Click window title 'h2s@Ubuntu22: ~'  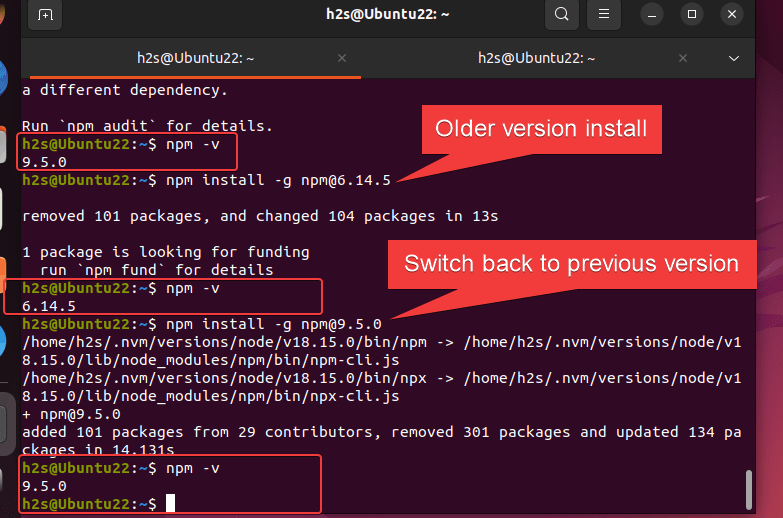click(x=388, y=14)
